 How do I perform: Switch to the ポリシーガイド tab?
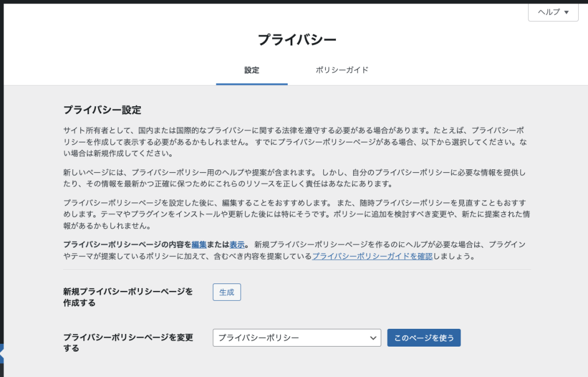pyautogui.click(x=342, y=69)
